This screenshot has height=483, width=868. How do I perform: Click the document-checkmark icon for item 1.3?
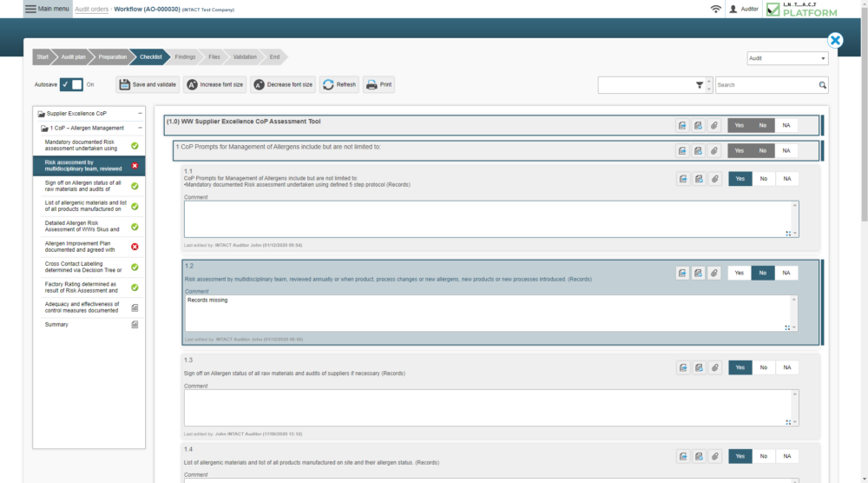[699, 367]
